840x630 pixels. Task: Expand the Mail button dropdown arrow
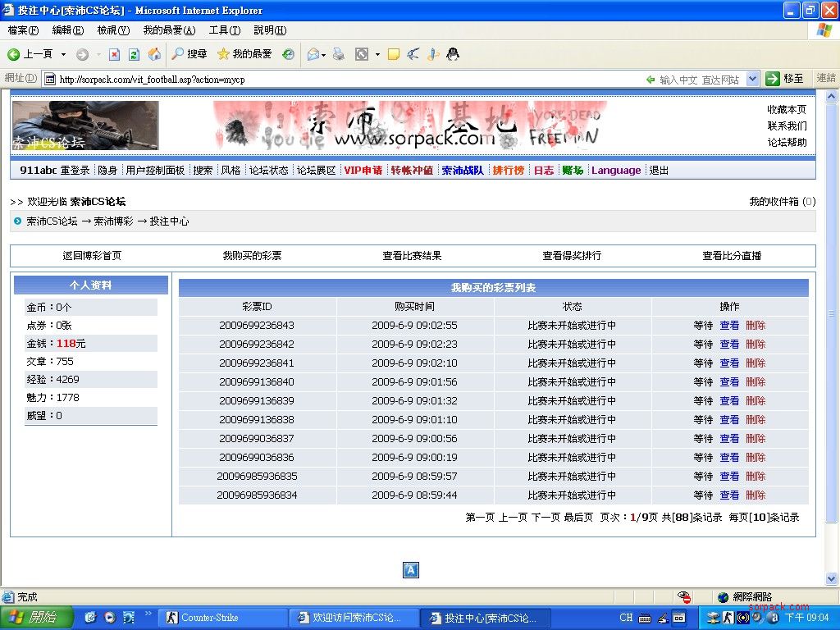[x=324, y=54]
